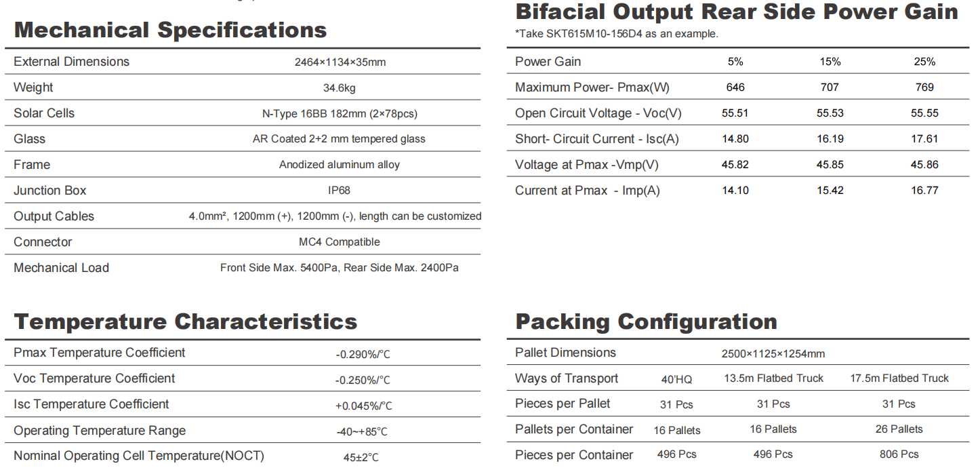Screen dimensions: 980x468
Task: Click the Mechanical Specifications heading
Action: click(170, 30)
